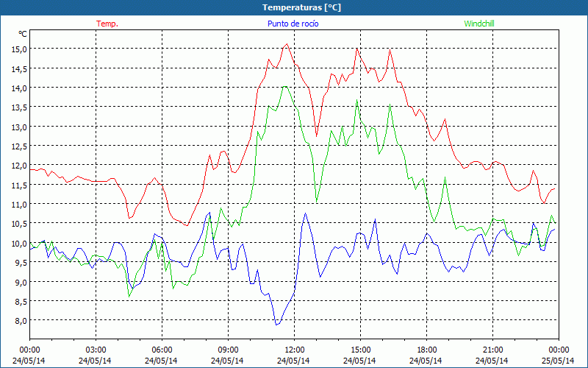Click the "18:00" time axis label

point(426,350)
